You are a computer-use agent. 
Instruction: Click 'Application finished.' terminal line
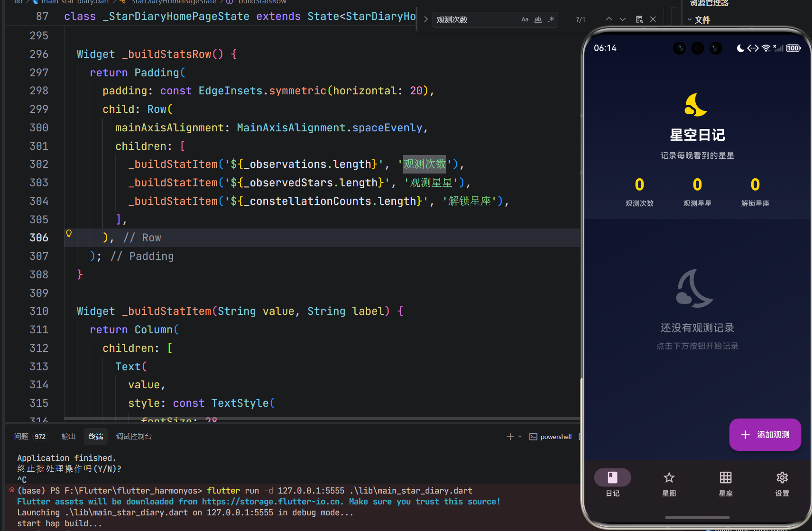(x=67, y=458)
